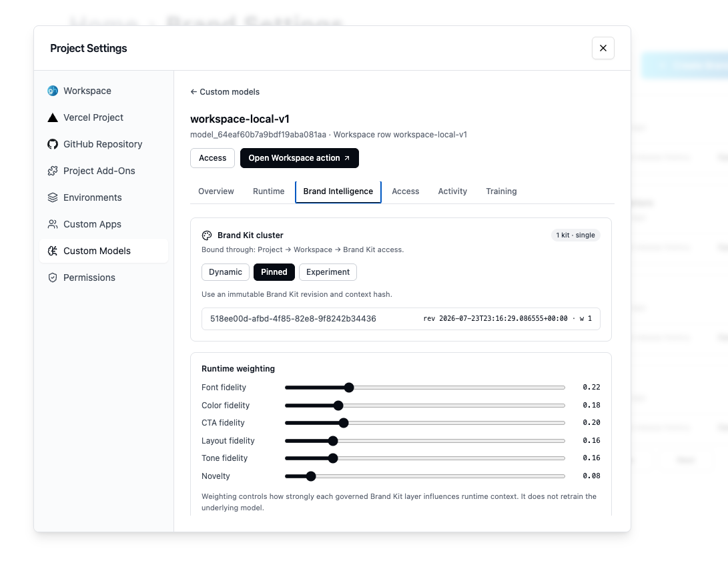Select the Pinned binding mode

pyautogui.click(x=274, y=272)
